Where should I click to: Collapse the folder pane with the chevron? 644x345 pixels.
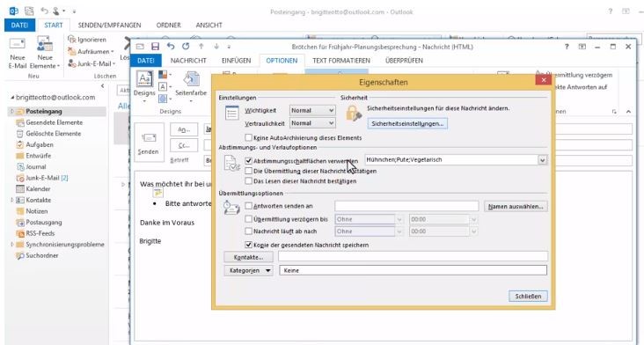point(103,86)
